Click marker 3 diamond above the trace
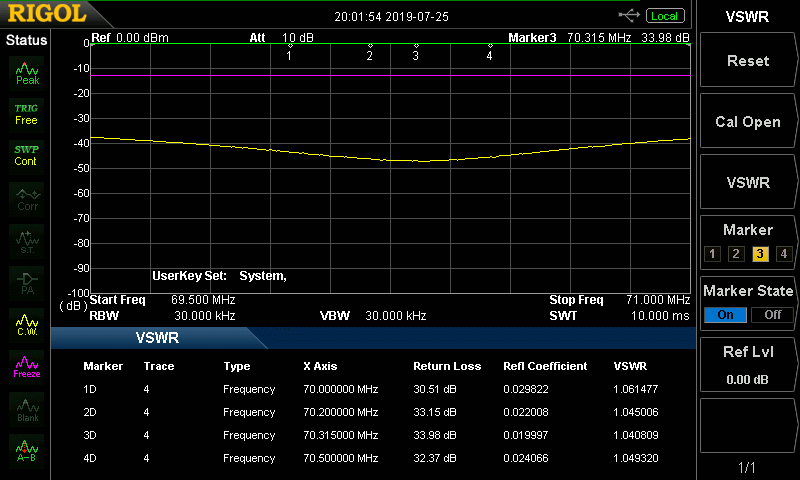This screenshot has height=480, width=800. (x=416, y=46)
